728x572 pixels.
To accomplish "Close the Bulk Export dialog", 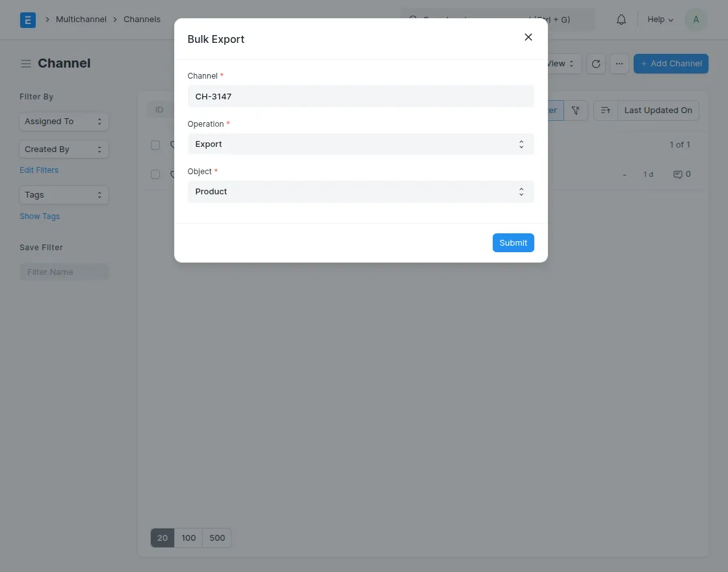I will [528, 38].
